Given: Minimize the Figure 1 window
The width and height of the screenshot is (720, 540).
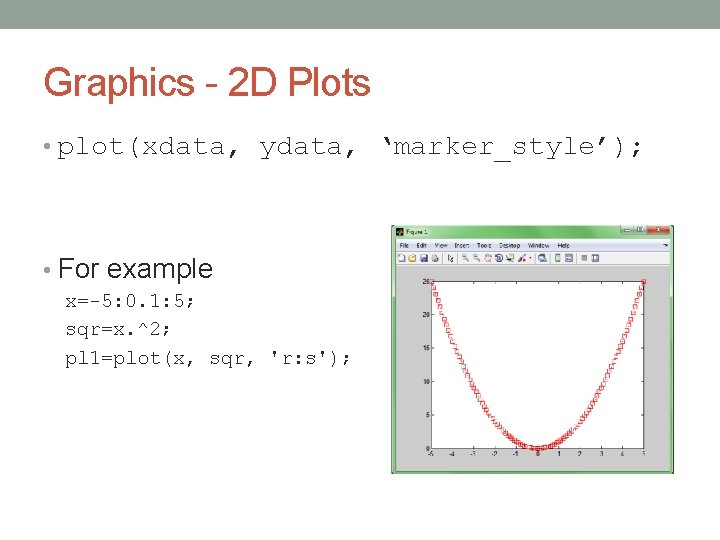Looking at the screenshot, I should 627,230.
